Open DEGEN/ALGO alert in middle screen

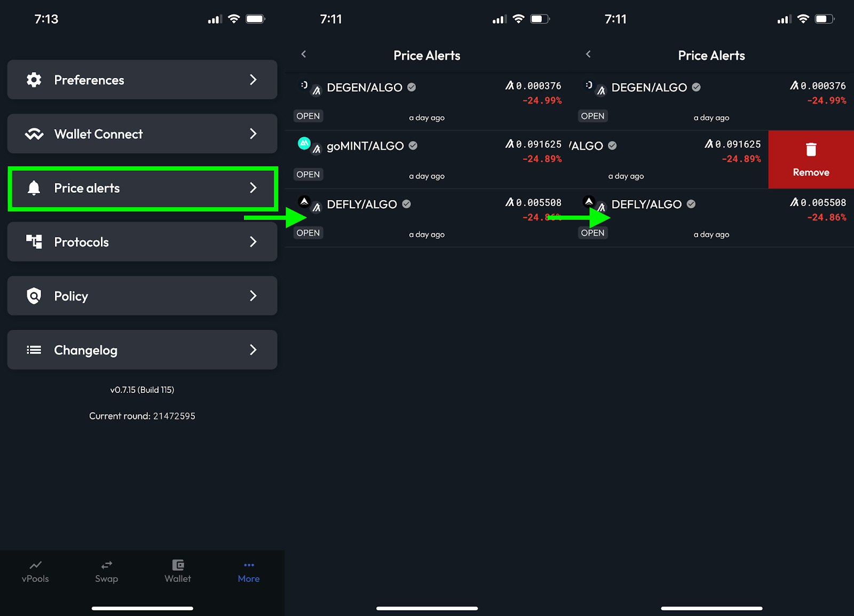[x=427, y=101]
